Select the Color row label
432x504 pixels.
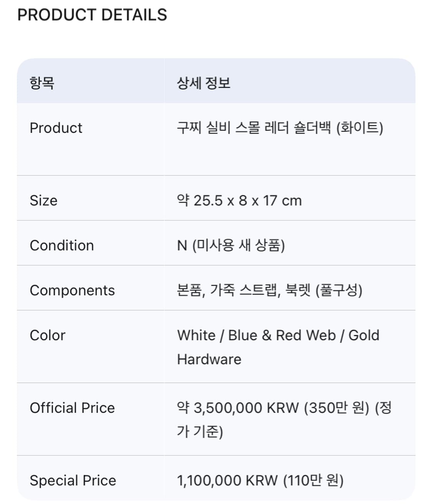click(48, 336)
